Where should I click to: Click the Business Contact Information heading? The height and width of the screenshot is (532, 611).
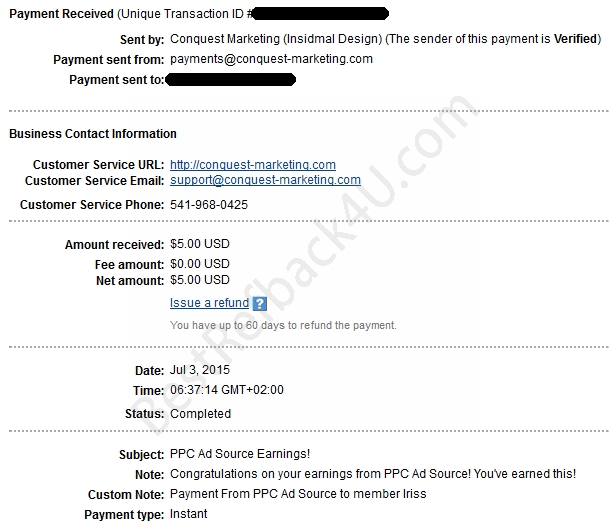point(93,134)
